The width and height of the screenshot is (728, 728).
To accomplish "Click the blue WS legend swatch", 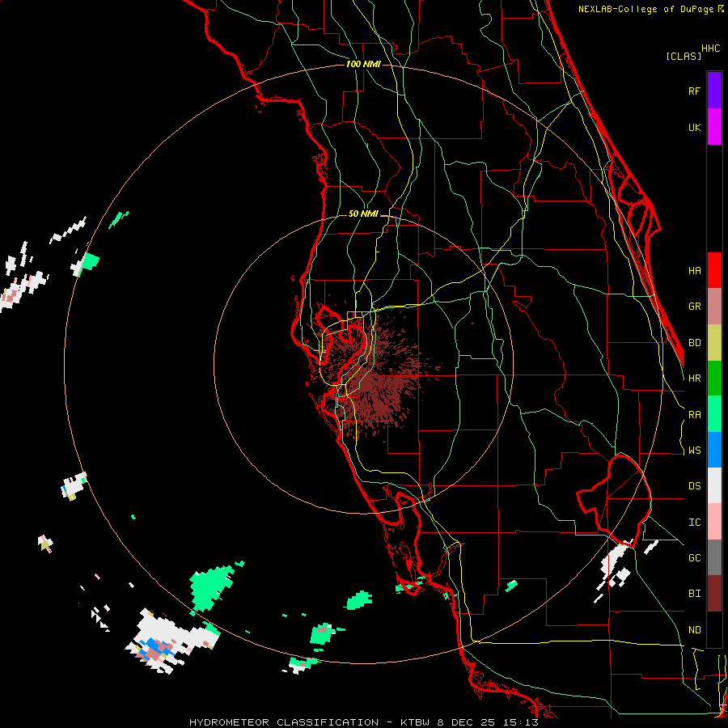I will tap(714, 450).
